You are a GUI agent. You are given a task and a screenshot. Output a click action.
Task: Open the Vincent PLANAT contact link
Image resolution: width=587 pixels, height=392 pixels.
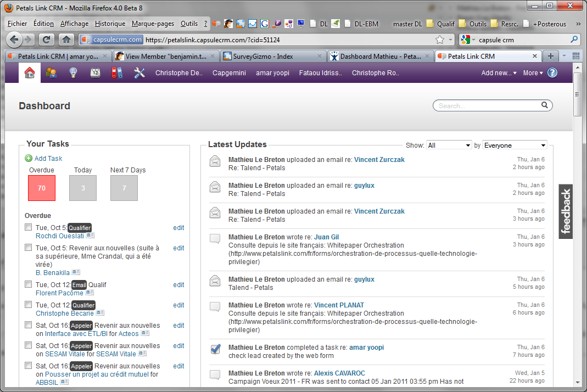tap(339, 305)
